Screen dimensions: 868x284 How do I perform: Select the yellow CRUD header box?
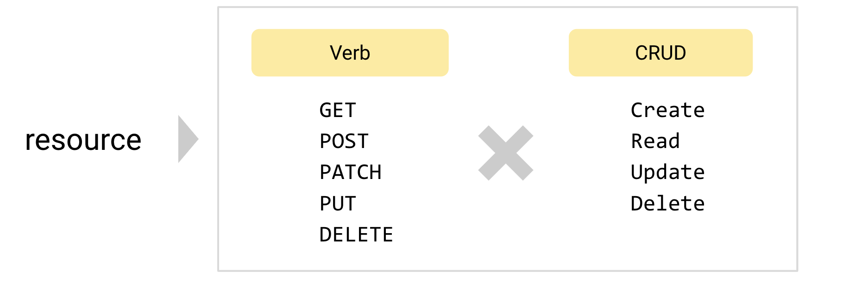(660, 53)
